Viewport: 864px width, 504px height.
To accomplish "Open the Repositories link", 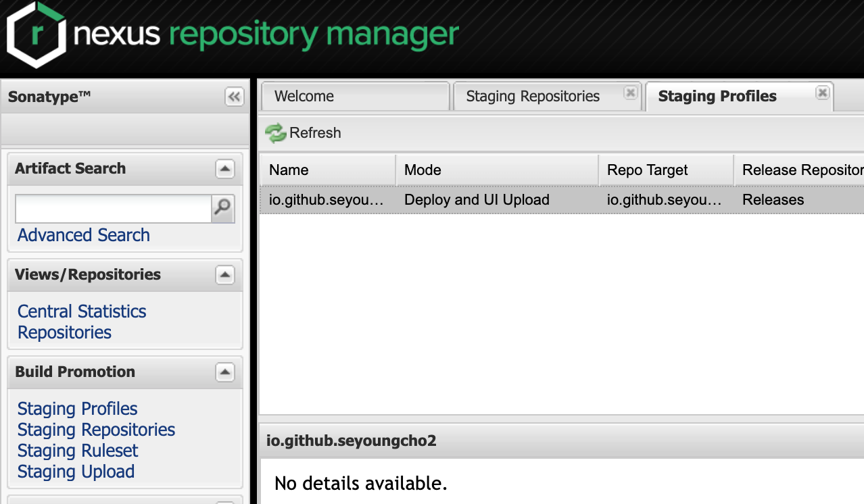I will pos(64,332).
